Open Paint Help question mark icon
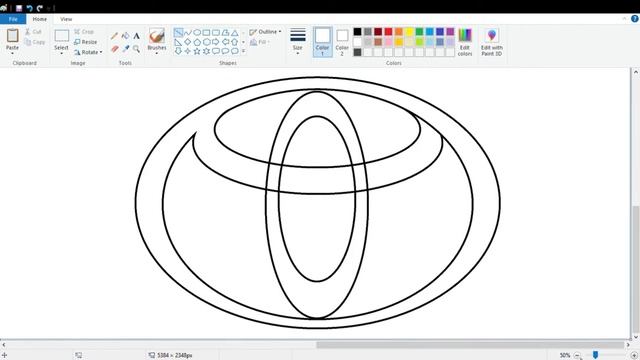The image size is (640, 360). pyautogui.click(x=635, y=19)
